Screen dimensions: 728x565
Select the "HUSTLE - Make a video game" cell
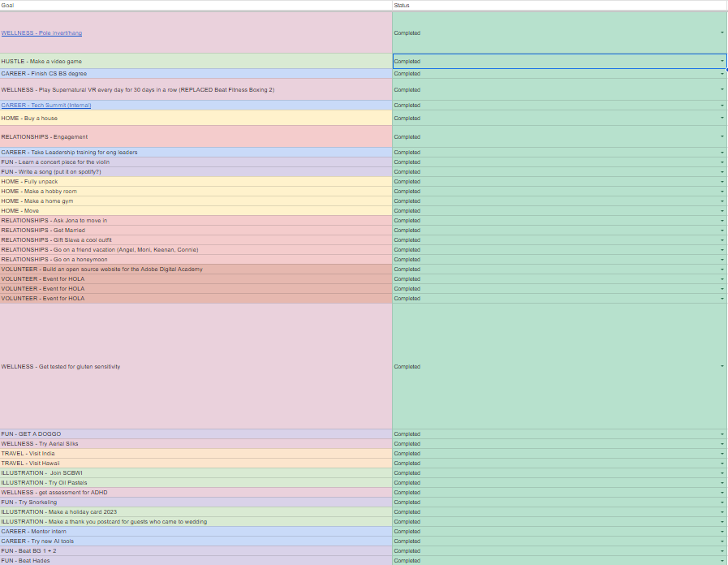pos(195,62)
